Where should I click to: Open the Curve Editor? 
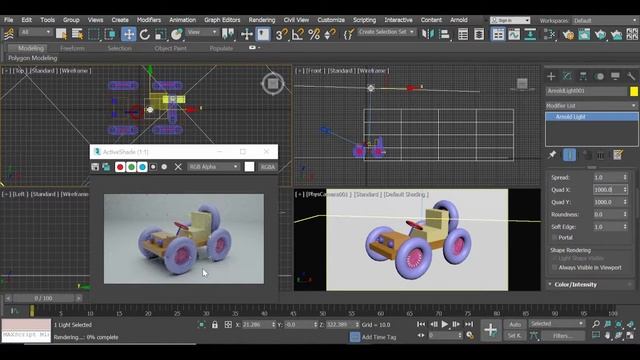[x=514, y=34]
